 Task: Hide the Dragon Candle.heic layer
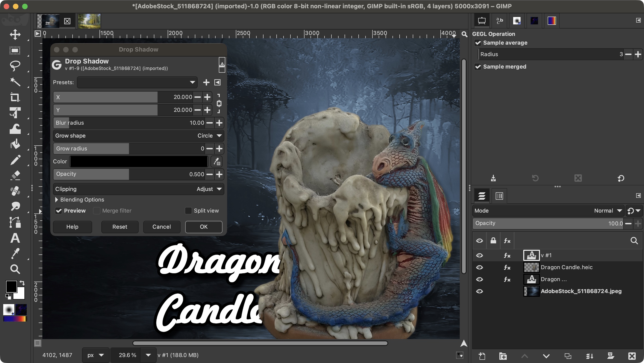[479, 267]
